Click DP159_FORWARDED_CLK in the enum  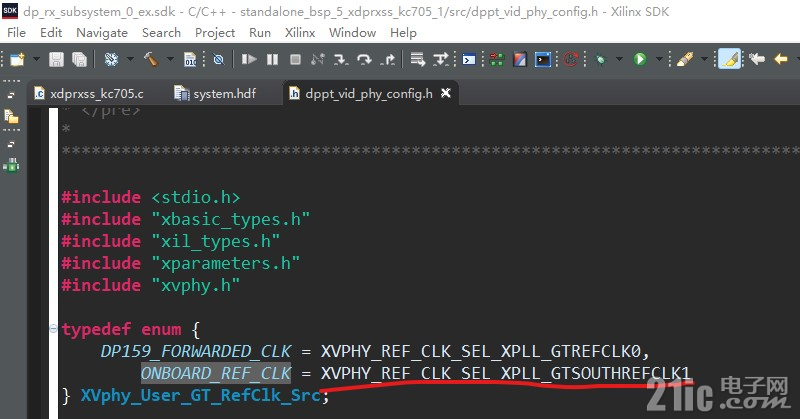point(196,351)
